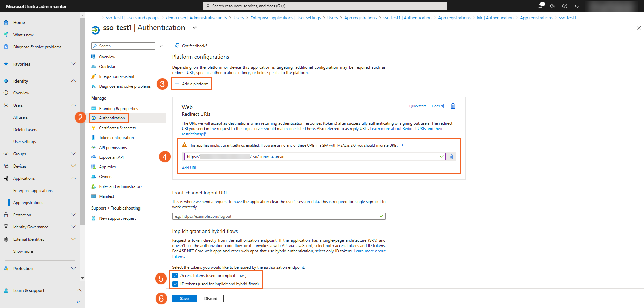The image size is (644, 308).
Task: Uncheck the ID tokens checkbox
Action: click(175, 284)
